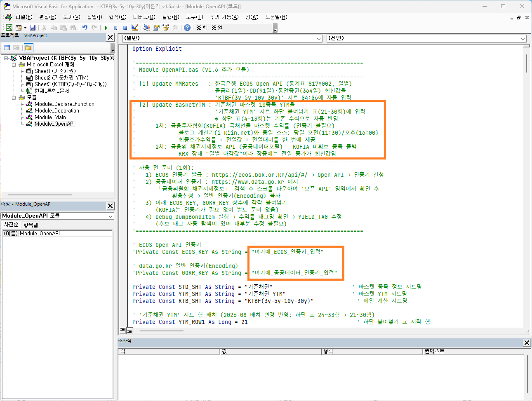532x401 pixels.
Task: Open the 보기(V) menu
Action: [x=71, y=17]
